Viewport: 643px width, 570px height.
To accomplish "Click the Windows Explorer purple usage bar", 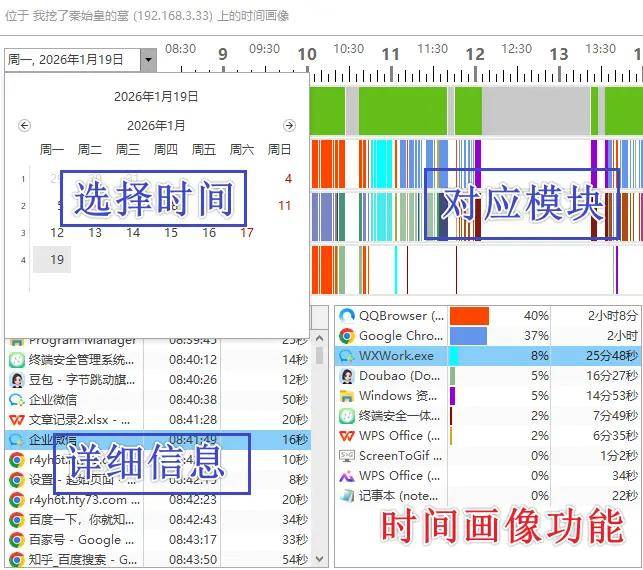I will coord(452,396).
